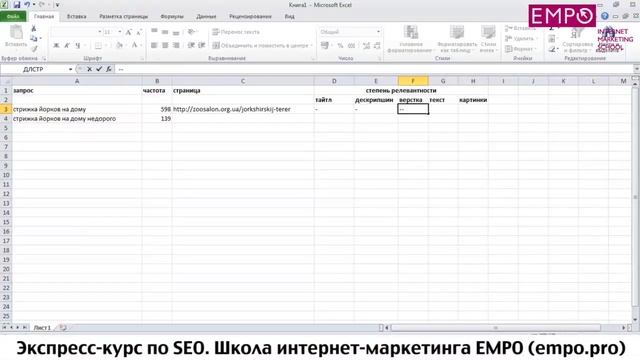Open the Общий number format dropdown
The image size is (640, 360).
pos(378,32)
